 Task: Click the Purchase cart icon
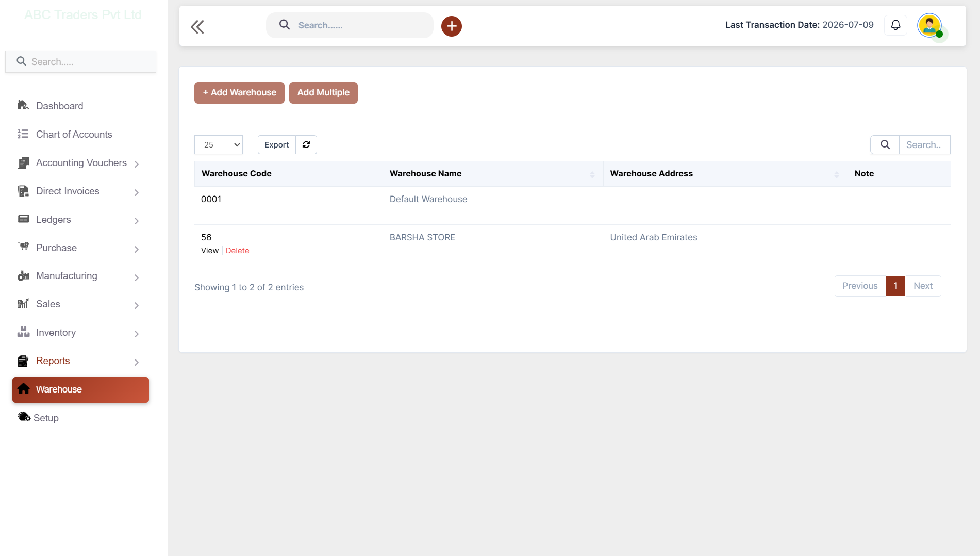[x=23, y=247]
